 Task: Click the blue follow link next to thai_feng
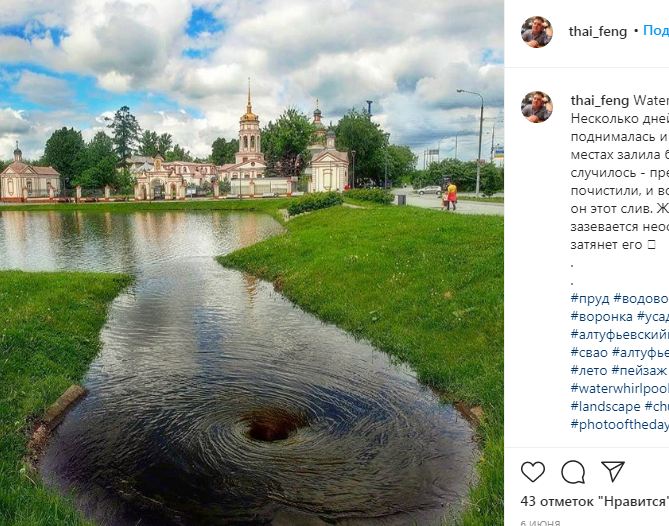tap(656, 31)
